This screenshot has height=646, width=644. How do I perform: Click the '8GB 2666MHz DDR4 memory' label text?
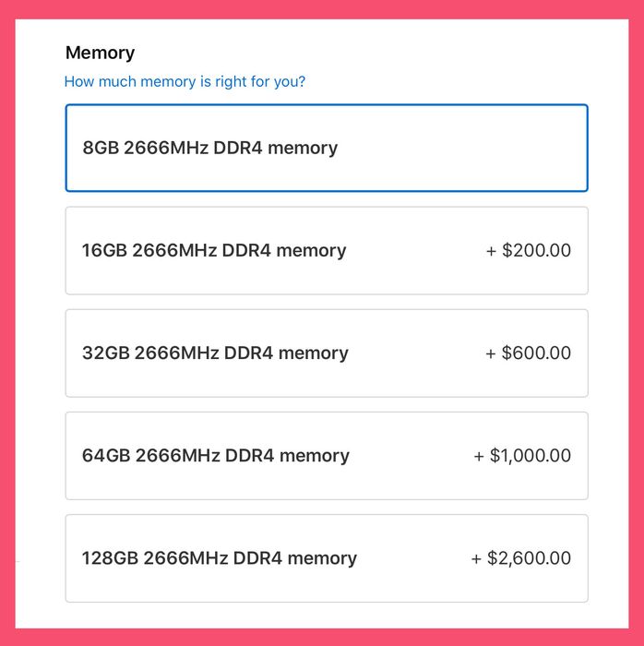pos(209,148)
